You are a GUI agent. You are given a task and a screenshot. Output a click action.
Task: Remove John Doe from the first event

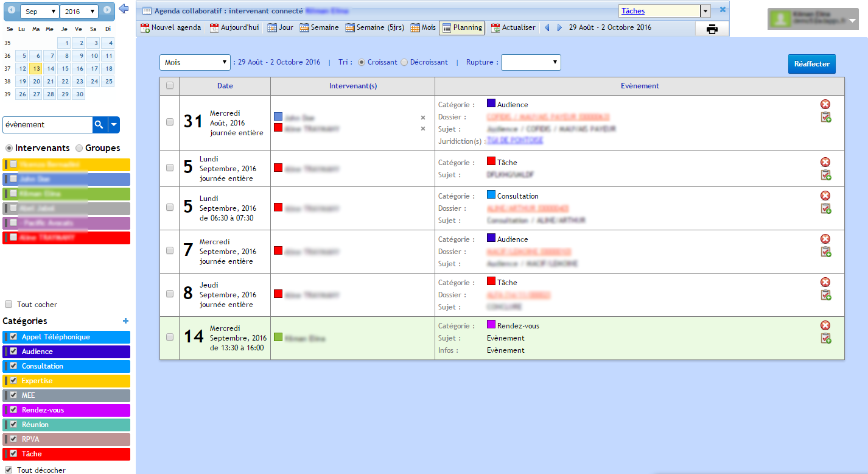[423, 118]
